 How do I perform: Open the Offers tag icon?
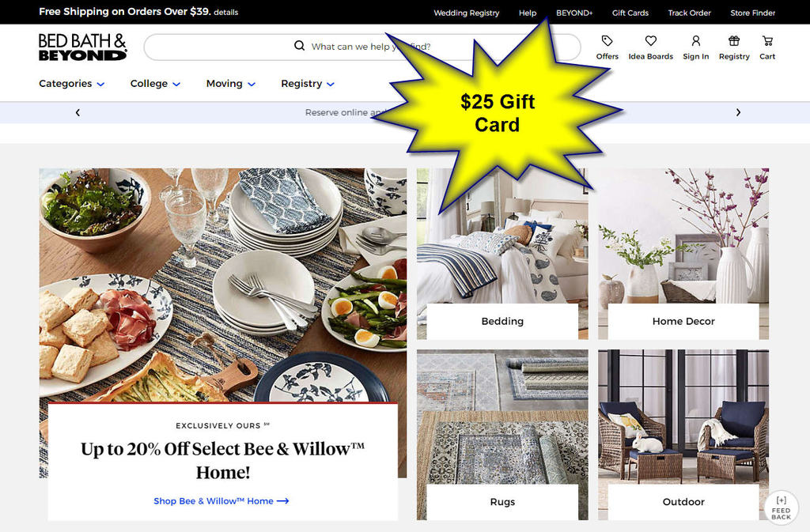point(607,41)
